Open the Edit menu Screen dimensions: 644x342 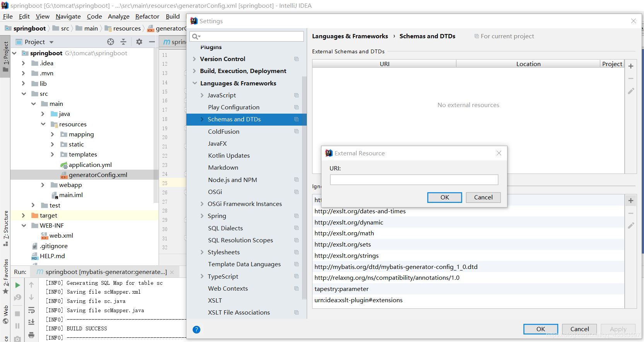24,16
